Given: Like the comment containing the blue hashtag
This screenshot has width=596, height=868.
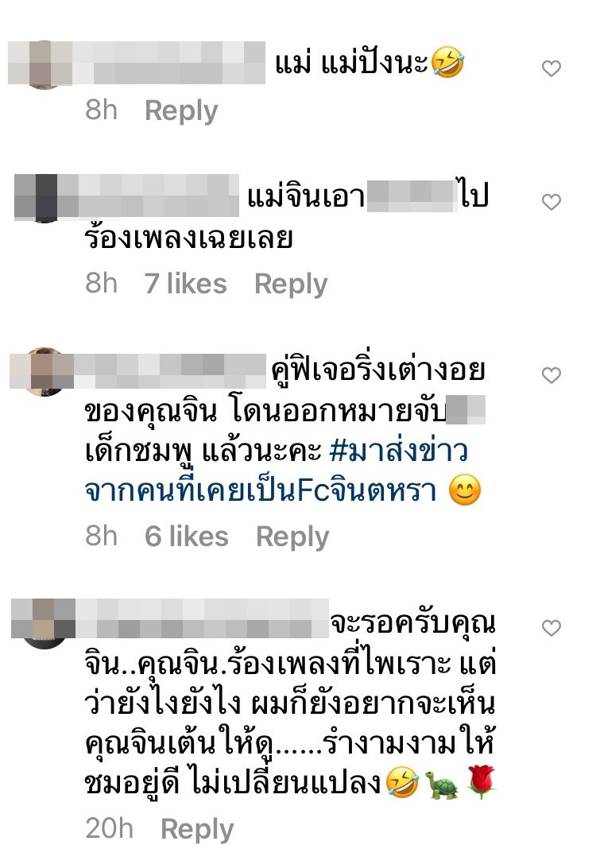Looking at the screenshot, I should point(551,375).
